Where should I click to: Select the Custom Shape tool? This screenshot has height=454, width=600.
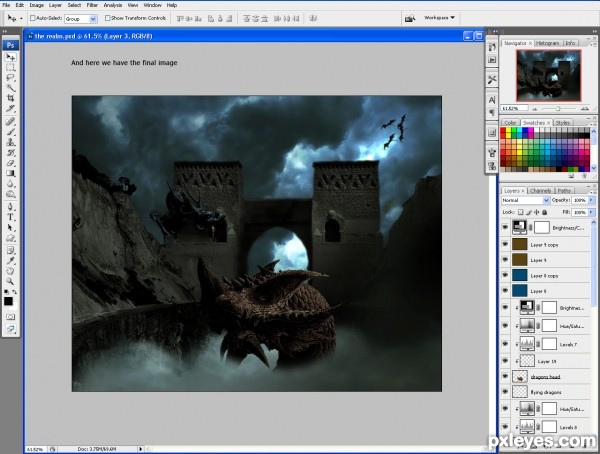click(x=10, y=238)
